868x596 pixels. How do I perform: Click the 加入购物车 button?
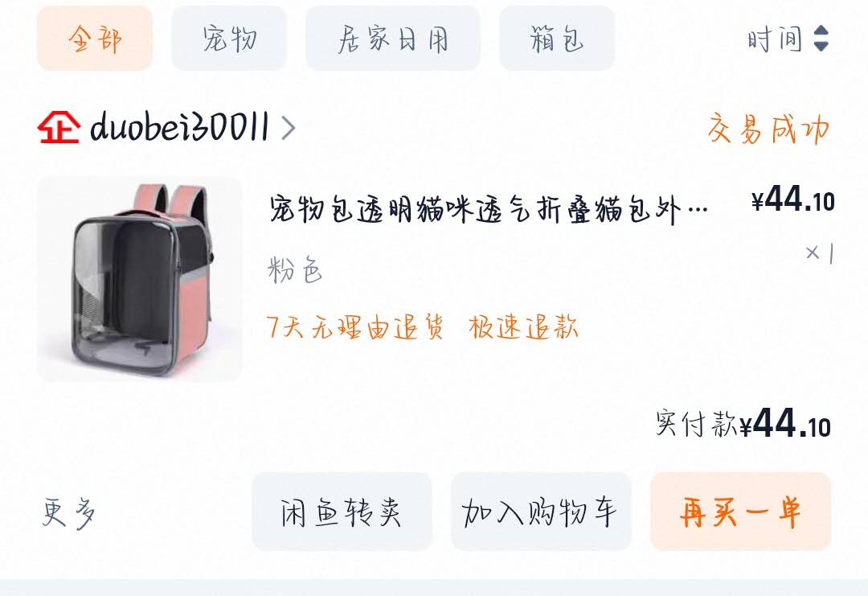pyautogui.click(x=541, y=512)
